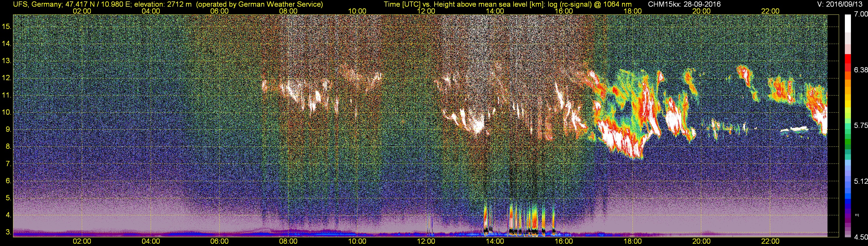Click 16:00 on the upper time axis
This screenshot has height=246, width=868.
(x=564, y=11)
